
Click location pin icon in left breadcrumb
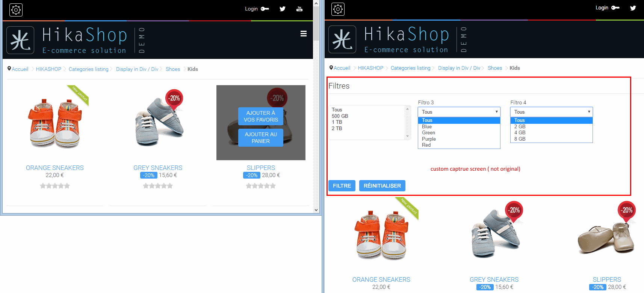pyautogui.click(x=9, y=69)
